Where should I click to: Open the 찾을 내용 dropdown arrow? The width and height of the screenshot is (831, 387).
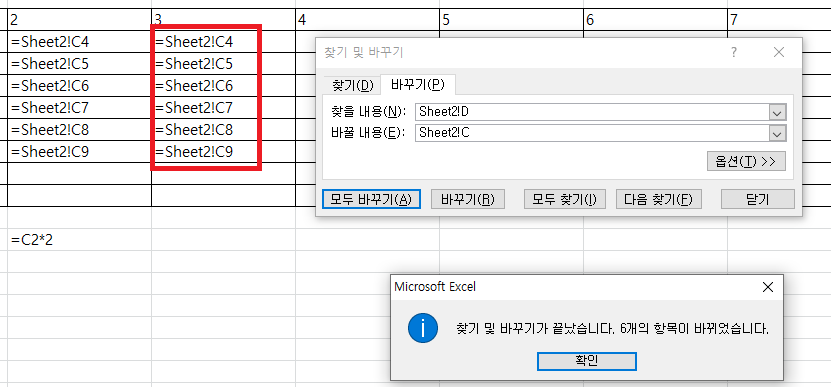pyautogui.click(x=777, y=112)
